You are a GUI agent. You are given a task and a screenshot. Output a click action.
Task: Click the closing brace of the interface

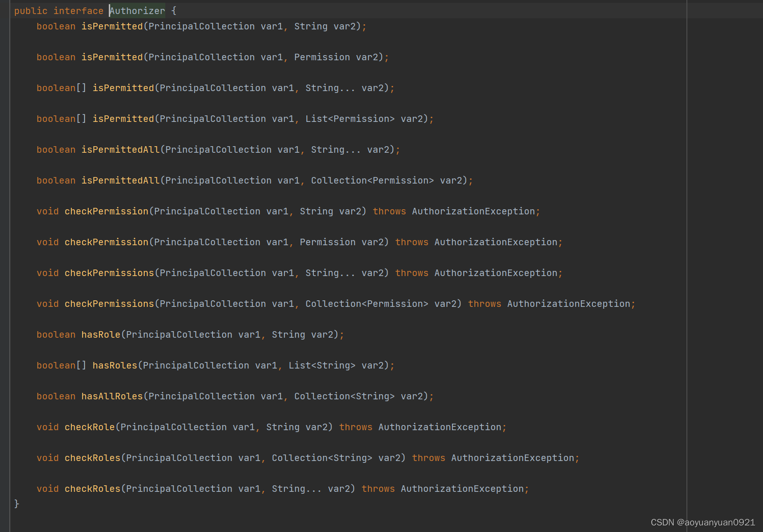pyautogui.click(x=17, y=504)
